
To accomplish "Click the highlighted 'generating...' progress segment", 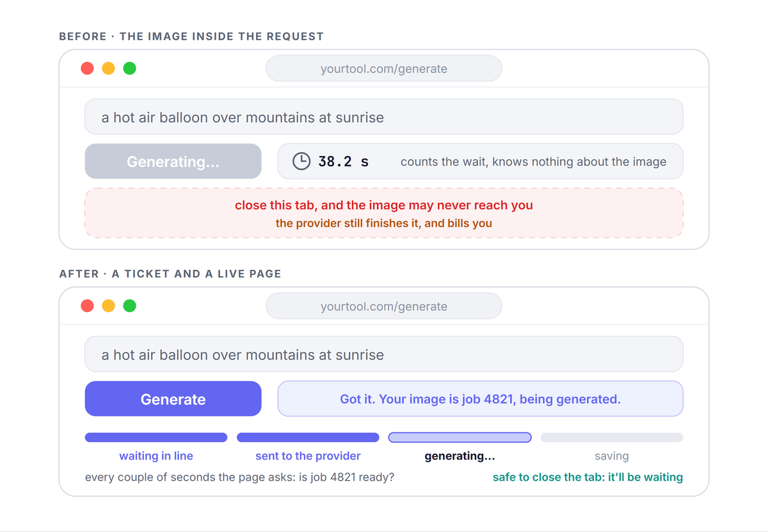I will (x=460, y=437).
